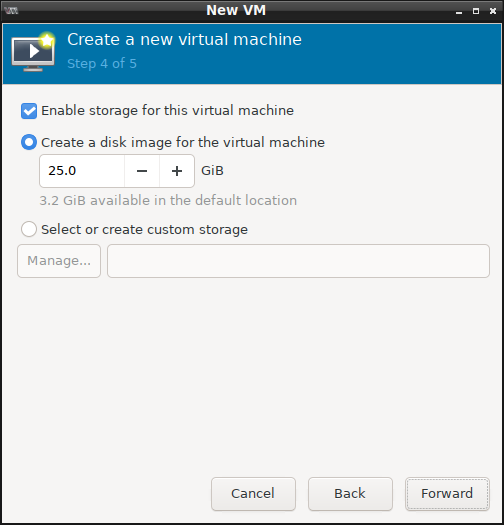The image size is (504, 525).
Task: Click the 'Step 4 of 5' text
Action: pos(102,64)
